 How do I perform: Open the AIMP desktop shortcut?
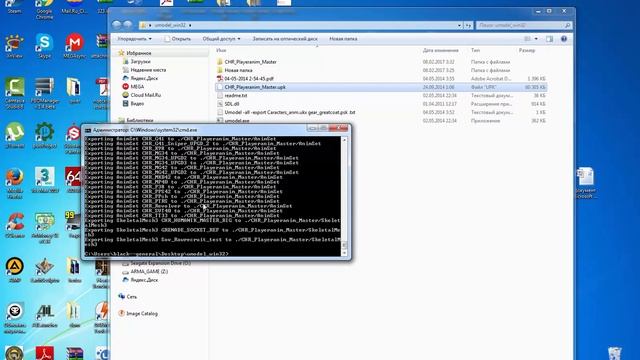15,270
